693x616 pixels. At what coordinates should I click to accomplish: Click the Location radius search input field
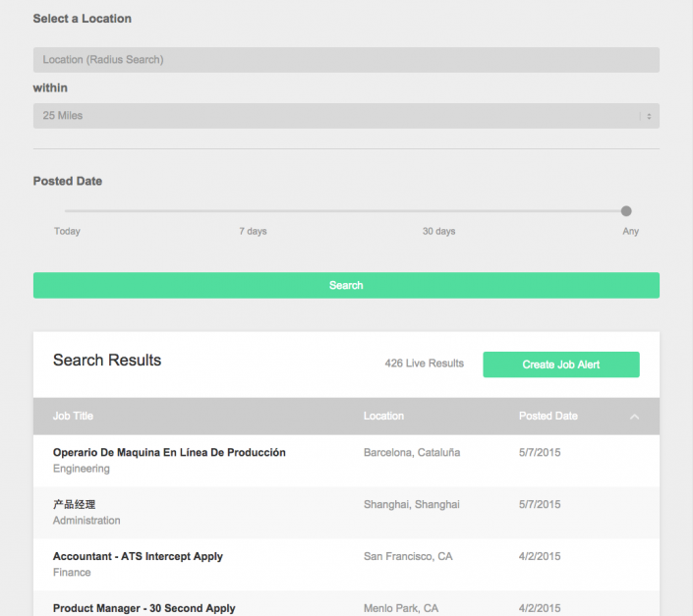346,60
